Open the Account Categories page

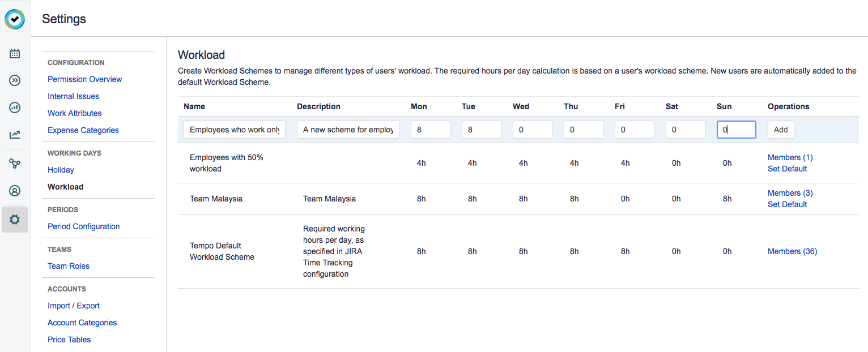click(82, 322)
